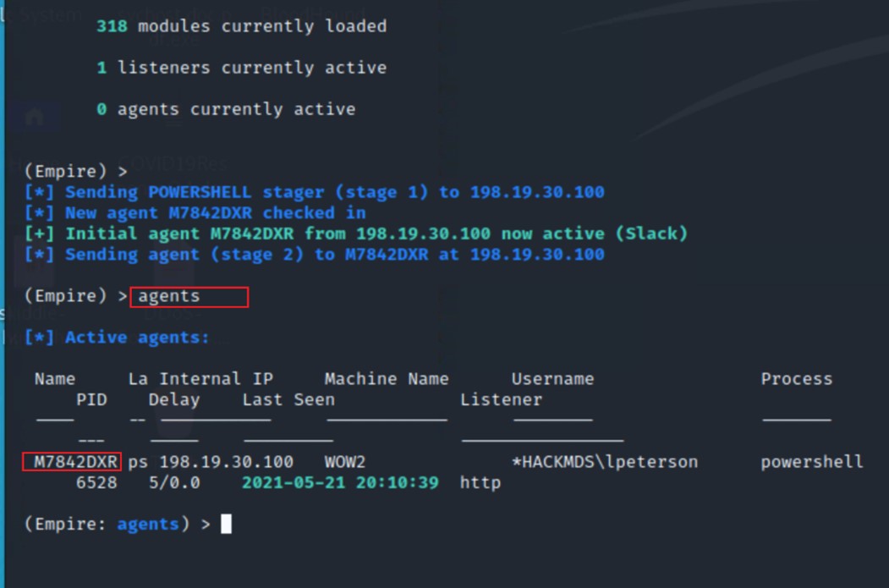889x588 pixels.
Task: Click the Sending POWERSHELL stager log line
Action: pyautogui.click(x=314, y=192)
